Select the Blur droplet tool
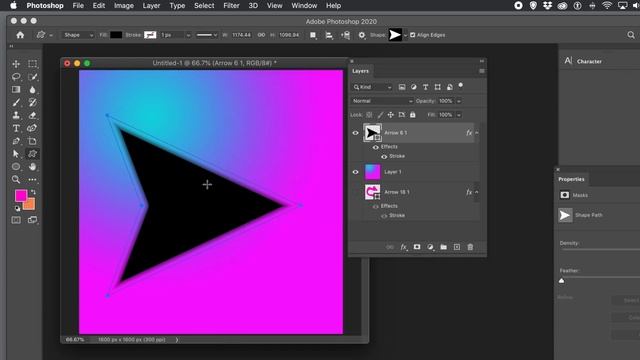This screenshot has height=360, width=640. click(x=32, y=89)
